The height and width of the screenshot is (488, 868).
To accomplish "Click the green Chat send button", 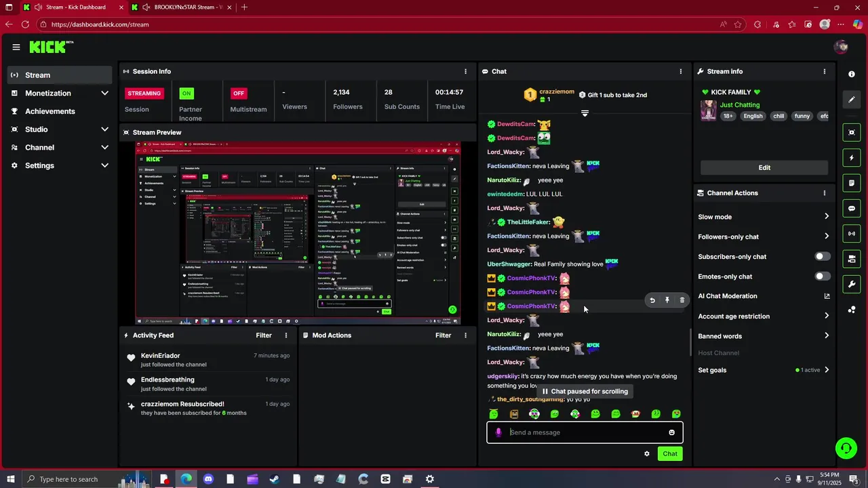I will [x=670, y=454].
